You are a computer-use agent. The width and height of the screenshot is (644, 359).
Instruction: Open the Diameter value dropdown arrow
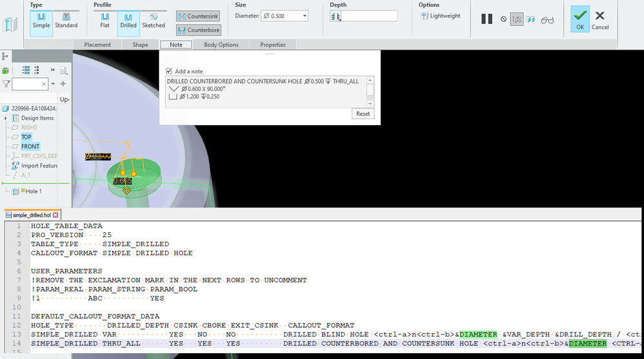click(304, 16)
